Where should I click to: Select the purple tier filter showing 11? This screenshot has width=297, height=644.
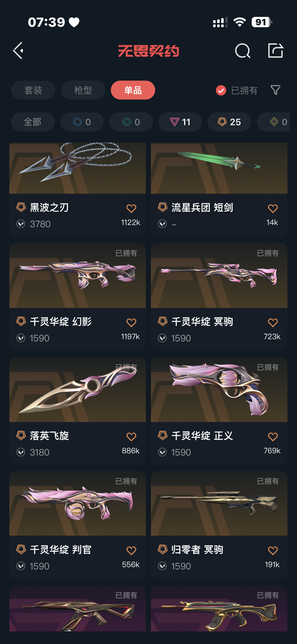pyautogui.click(x=180, y=122)
